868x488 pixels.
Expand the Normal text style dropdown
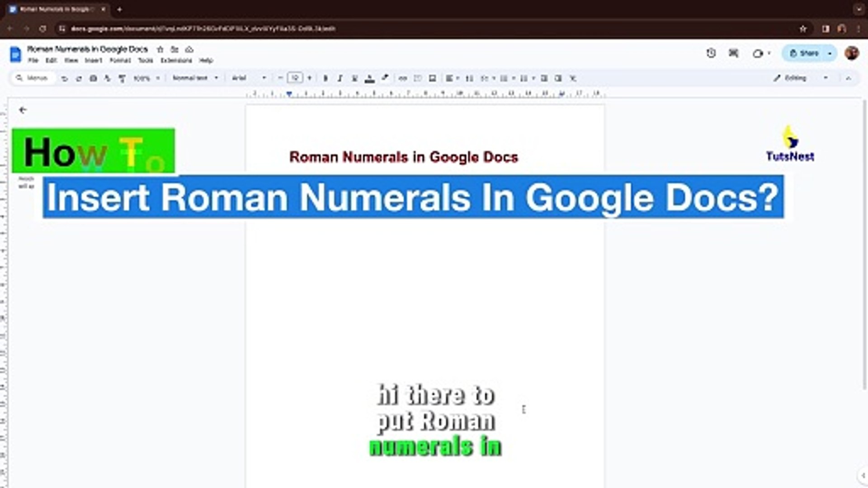pos(195,78)
